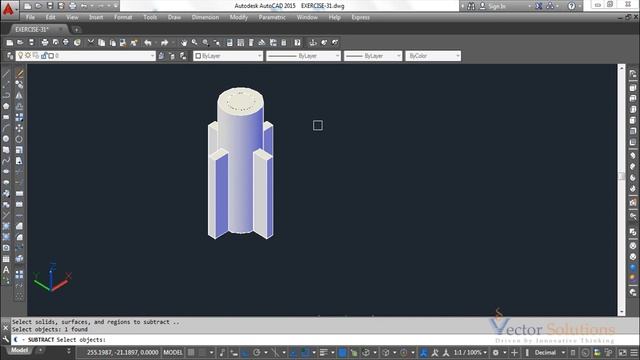The height and width of the screenshot is (360, 640).
Task: Open the Dimension menu
Action: [205, 17]
